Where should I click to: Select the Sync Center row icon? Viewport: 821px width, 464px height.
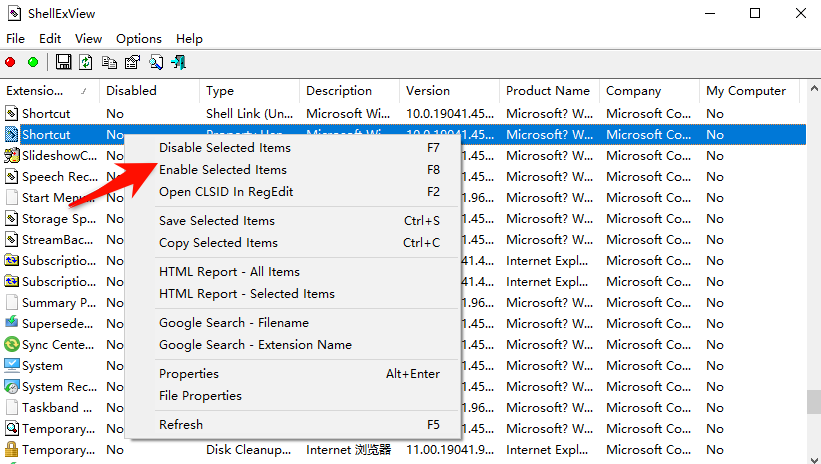coord(12,345)
